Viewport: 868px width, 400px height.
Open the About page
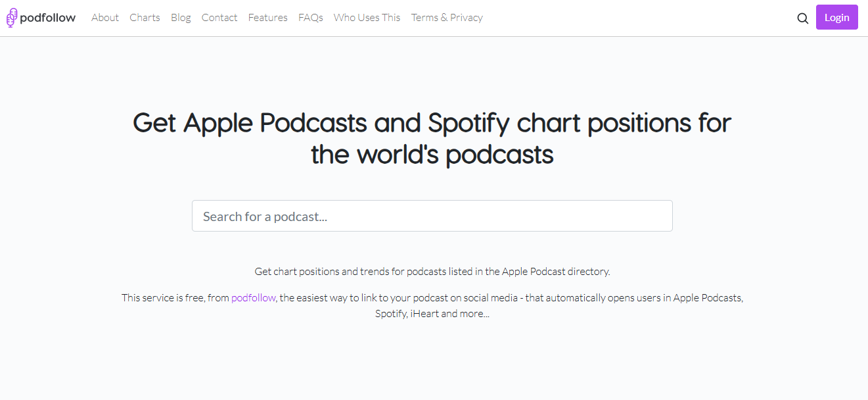tap(105, 18)
